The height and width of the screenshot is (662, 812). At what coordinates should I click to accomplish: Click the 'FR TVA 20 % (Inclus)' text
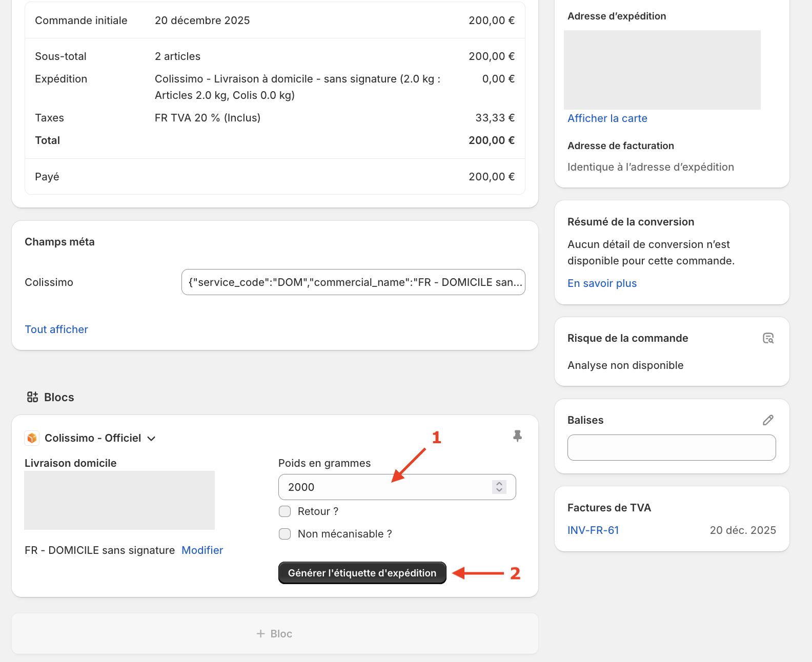tap(208, 118)
